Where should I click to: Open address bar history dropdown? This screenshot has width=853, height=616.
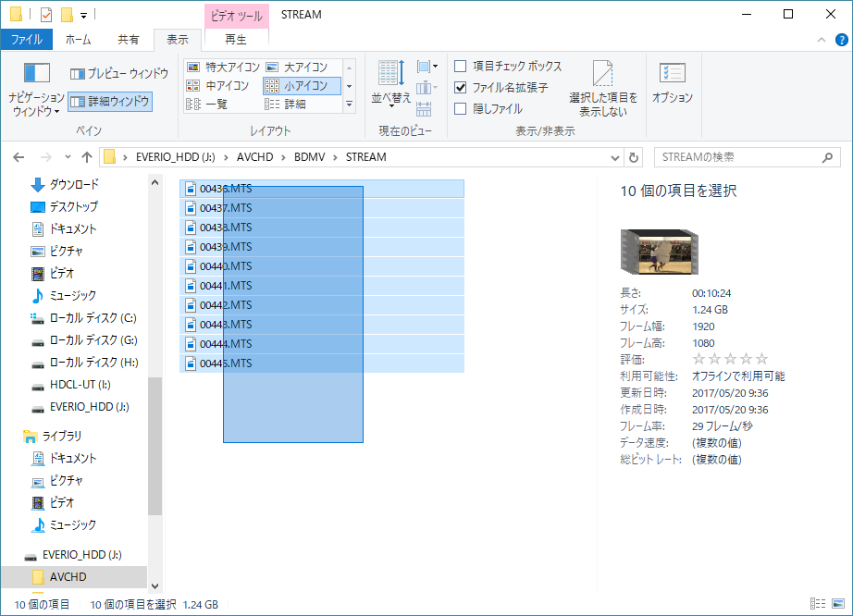pyautogui.click(x=614, y=157)
